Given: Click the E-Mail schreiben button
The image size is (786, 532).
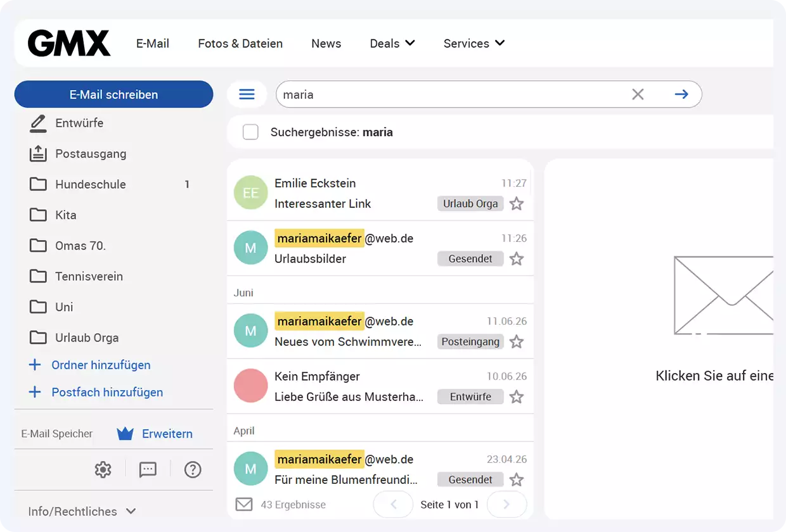Looking at the screenshot, I should [x=113, y=94].
